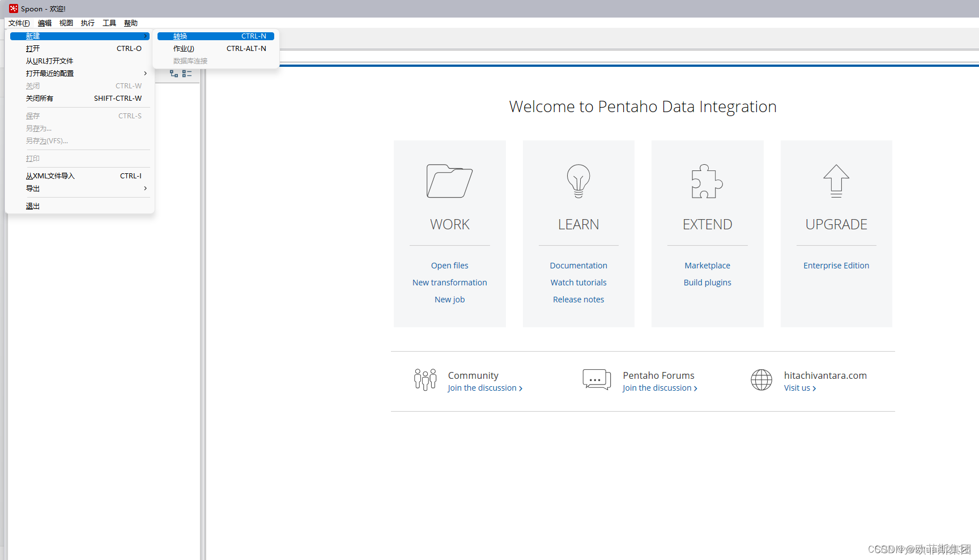The width and height of the screenshot is (979, 560).
Task: Click the Watch tutorials link
Action: [578, 283]
